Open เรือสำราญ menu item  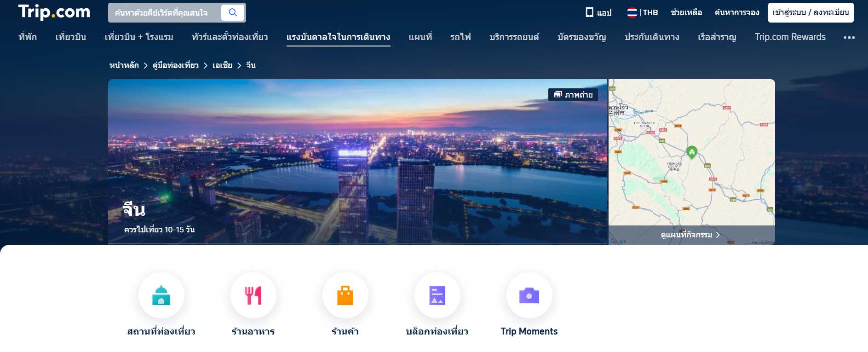717,37
